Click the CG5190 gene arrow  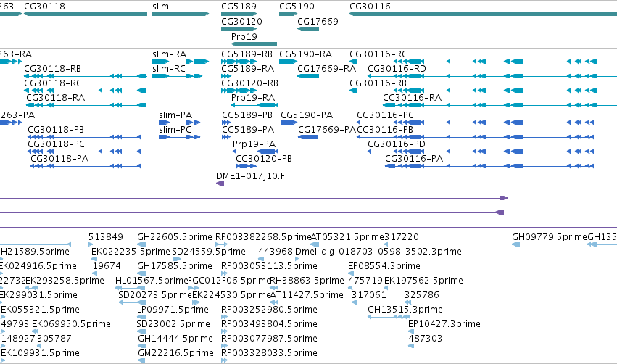click(x=288, y=14)
